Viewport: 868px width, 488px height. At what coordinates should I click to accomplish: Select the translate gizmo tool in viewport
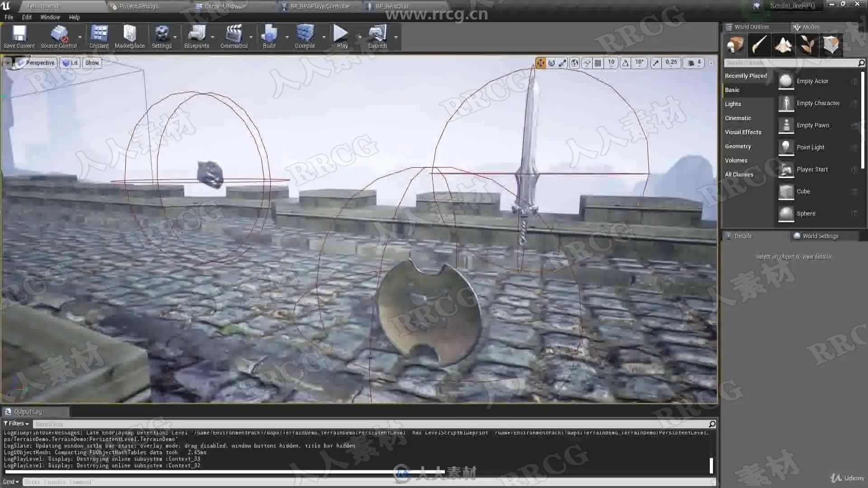coord(540,63)
